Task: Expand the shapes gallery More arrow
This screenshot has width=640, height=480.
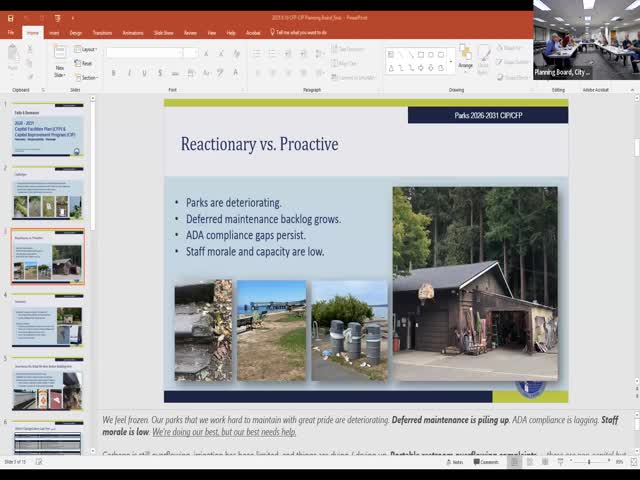Action: (451, 63)
